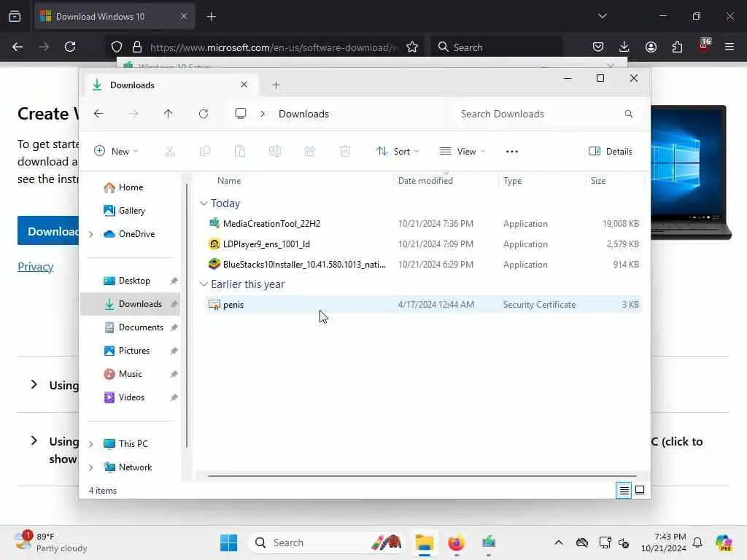
Task: Click the This PC monitor icon in address bar
Action: click(x=241, y=113)
